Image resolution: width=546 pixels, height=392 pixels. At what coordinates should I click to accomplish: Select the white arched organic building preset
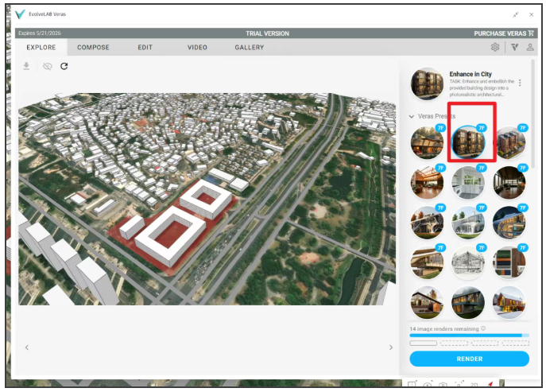[468, 223]
